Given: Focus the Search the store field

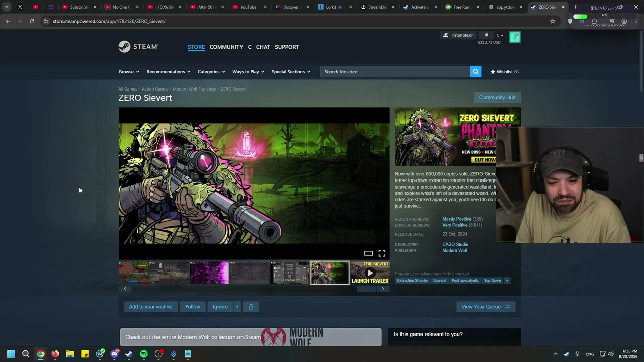Looking at the screenshot, I should (x=395, y=72).
